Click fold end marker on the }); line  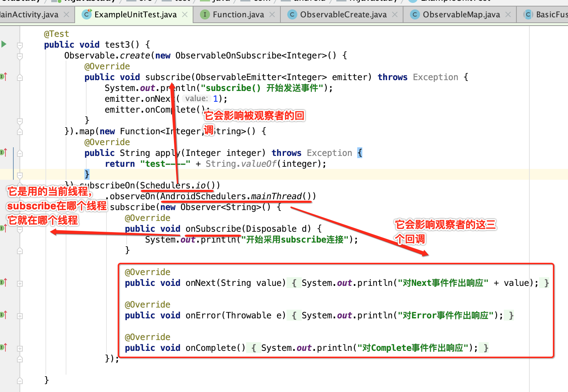point(20,359)
